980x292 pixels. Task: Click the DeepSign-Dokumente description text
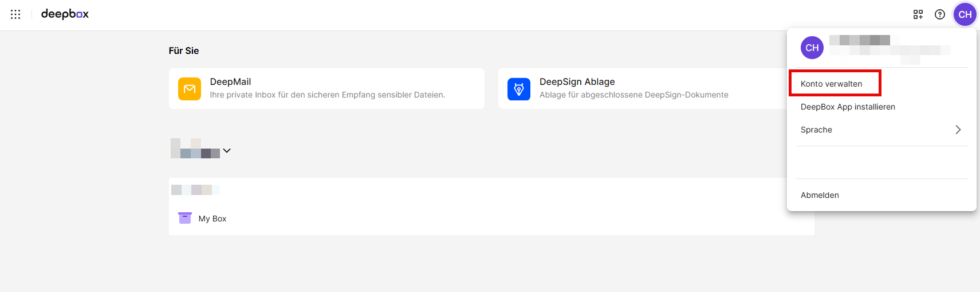click(x=633, y=95)
